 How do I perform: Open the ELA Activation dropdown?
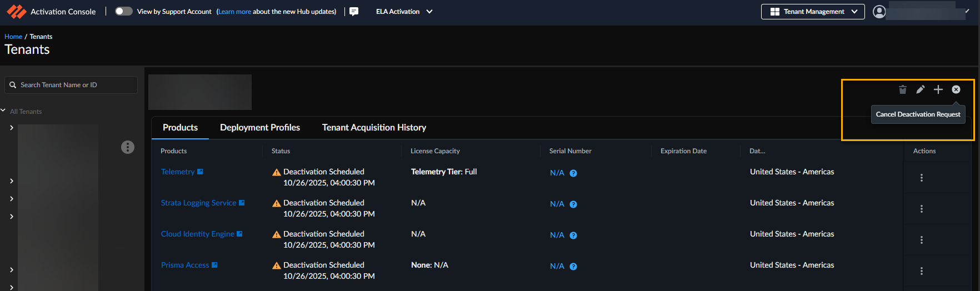pyautogui.click(x=404, y=12)
